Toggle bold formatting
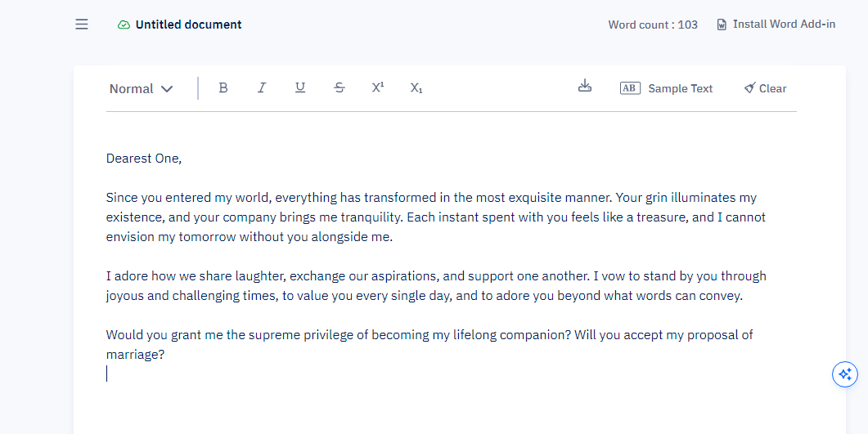868x434 pixels. coord(223,88)
